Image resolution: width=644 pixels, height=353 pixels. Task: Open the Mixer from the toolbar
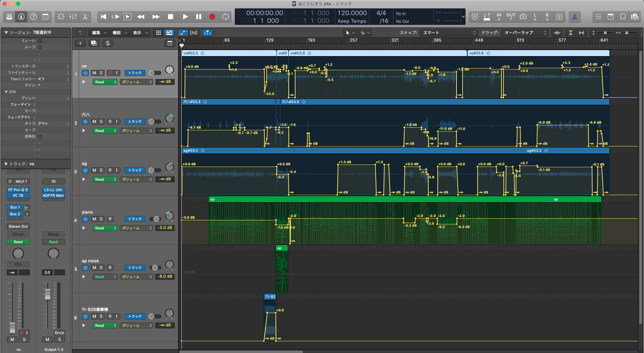[x=73, y=16]
